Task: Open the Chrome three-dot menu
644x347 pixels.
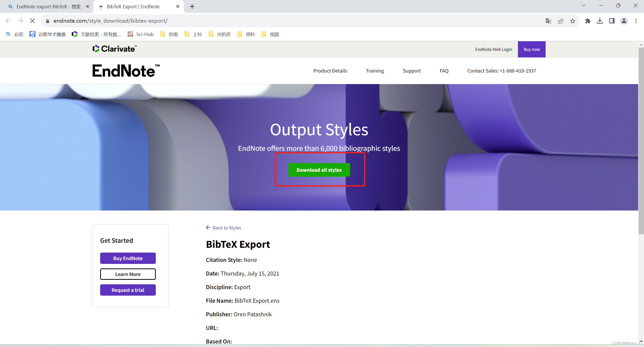Action: pyautogui.click(x=636, y=21)
